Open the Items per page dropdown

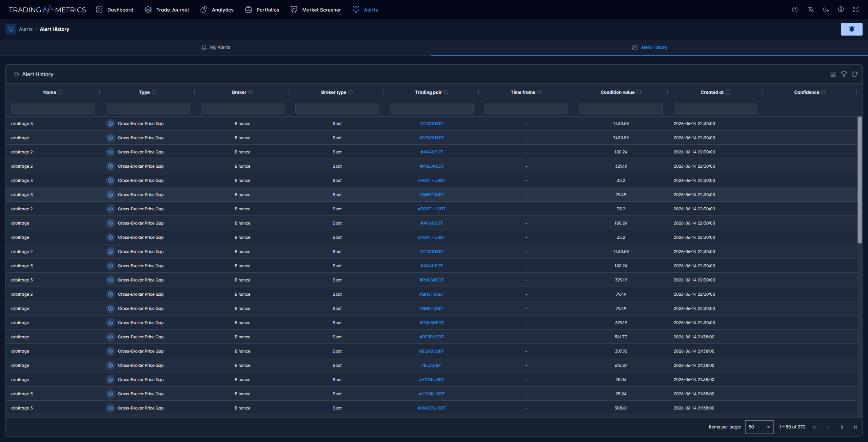[x=759, y=427]
